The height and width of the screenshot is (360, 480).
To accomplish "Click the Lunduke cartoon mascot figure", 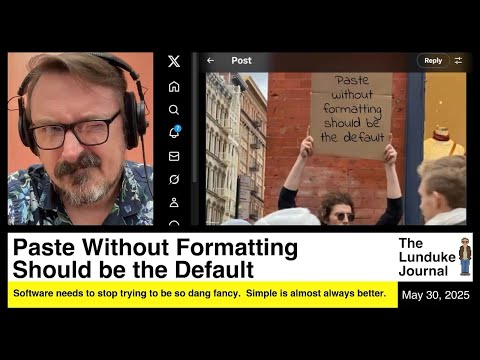I will coord(465,257).
